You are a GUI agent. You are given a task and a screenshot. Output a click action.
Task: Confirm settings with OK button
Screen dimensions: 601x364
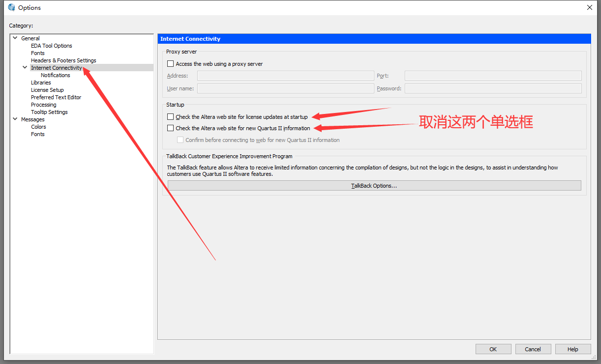click(493, 349)
